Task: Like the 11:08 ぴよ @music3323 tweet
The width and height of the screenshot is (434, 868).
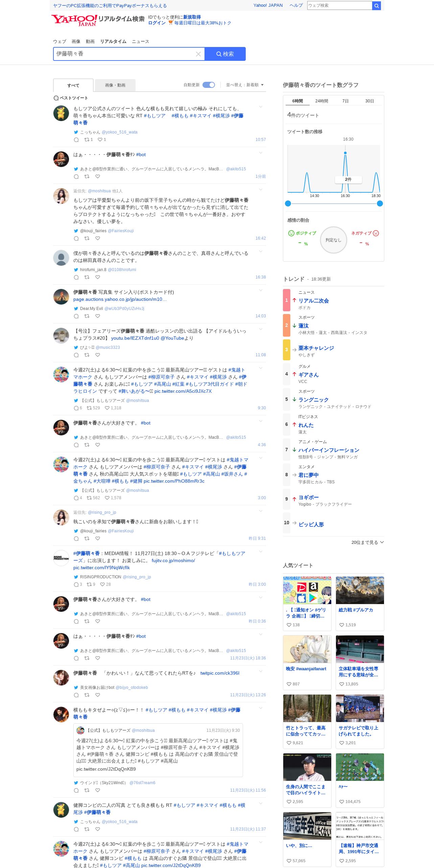Action: [98, 355]
